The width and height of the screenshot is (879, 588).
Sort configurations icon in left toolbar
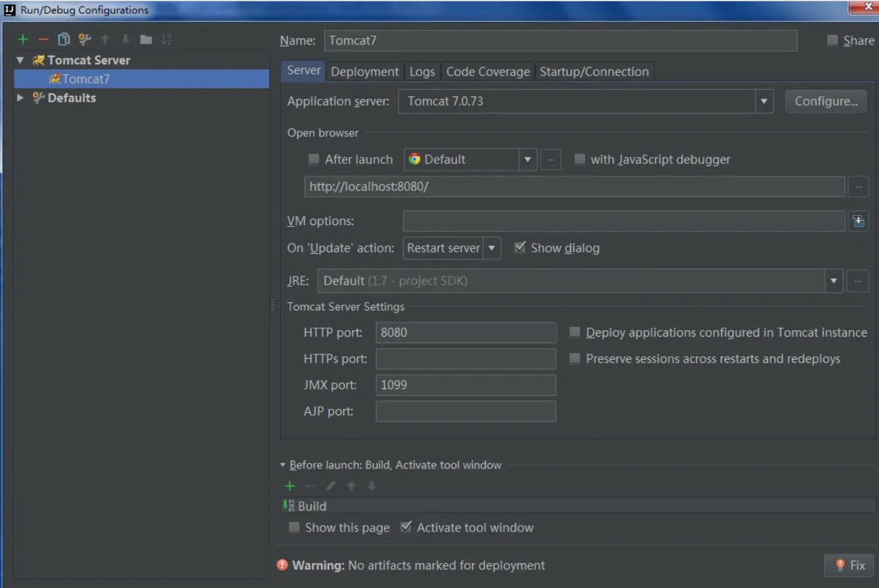(166, 40)
